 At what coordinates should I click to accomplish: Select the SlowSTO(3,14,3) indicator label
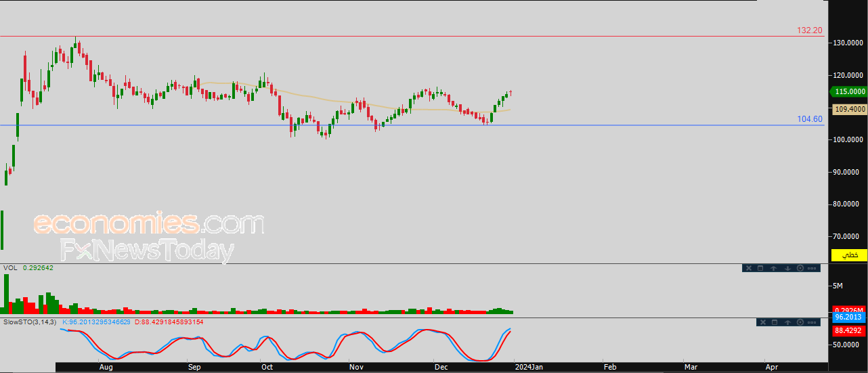click(x=30, y=322)
